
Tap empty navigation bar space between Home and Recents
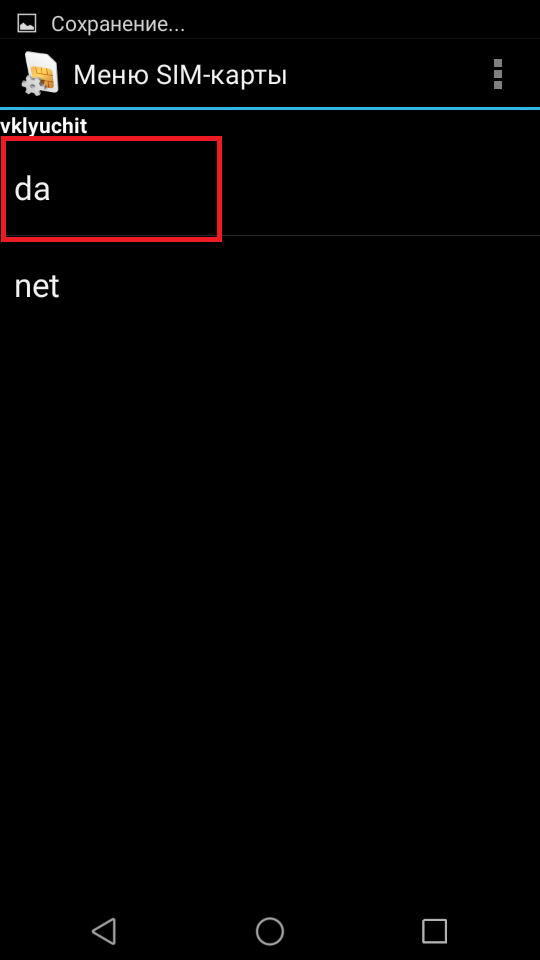(353, 931)
